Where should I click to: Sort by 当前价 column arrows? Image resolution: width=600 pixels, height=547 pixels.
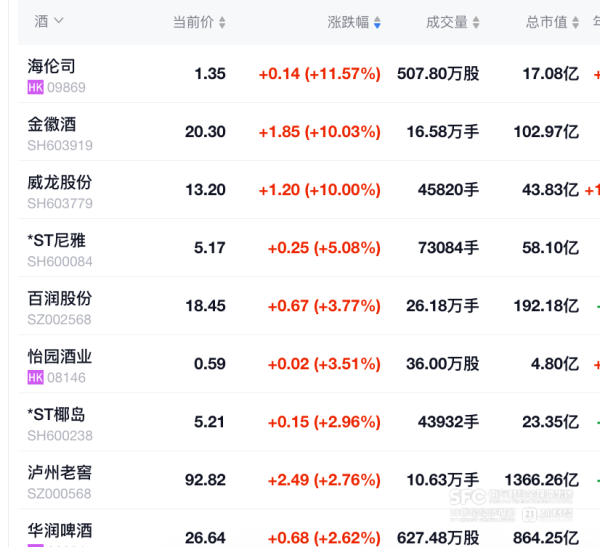click(222, 22)
